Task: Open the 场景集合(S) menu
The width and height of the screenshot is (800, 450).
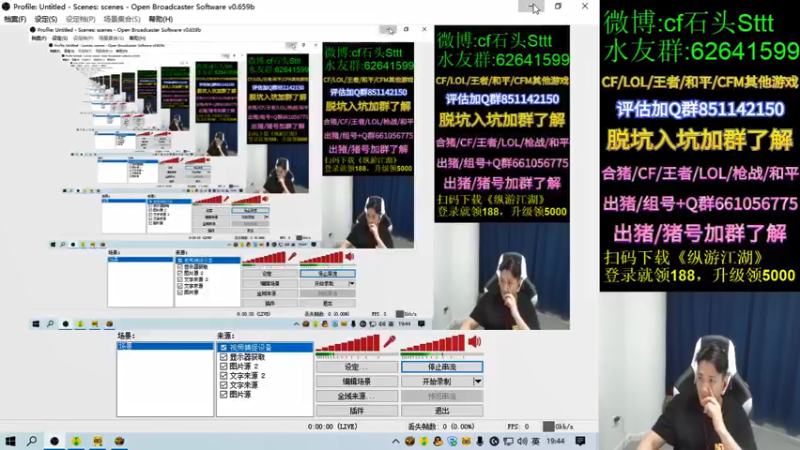Action: click(x=121, y=19)
